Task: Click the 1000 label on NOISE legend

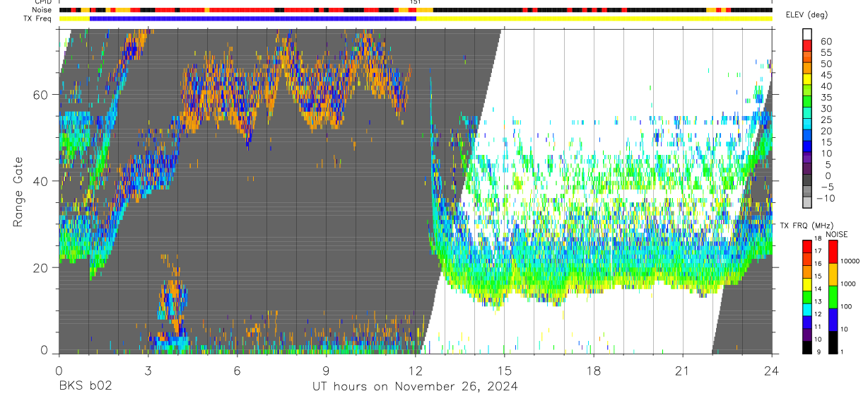Action: pos(850,284)
